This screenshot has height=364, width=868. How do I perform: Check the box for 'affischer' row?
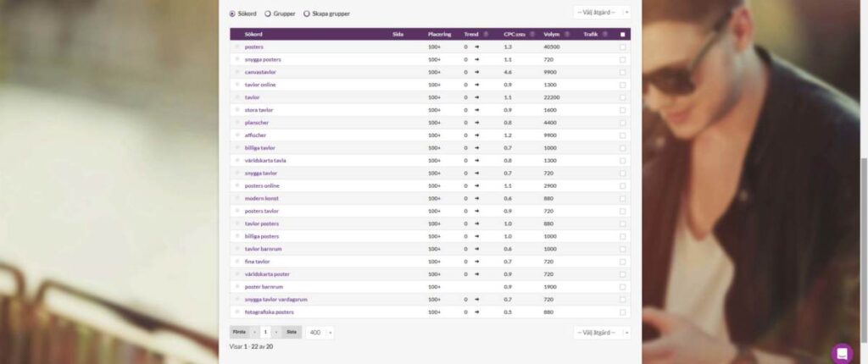pyautogui.click(x=623, y=135)
